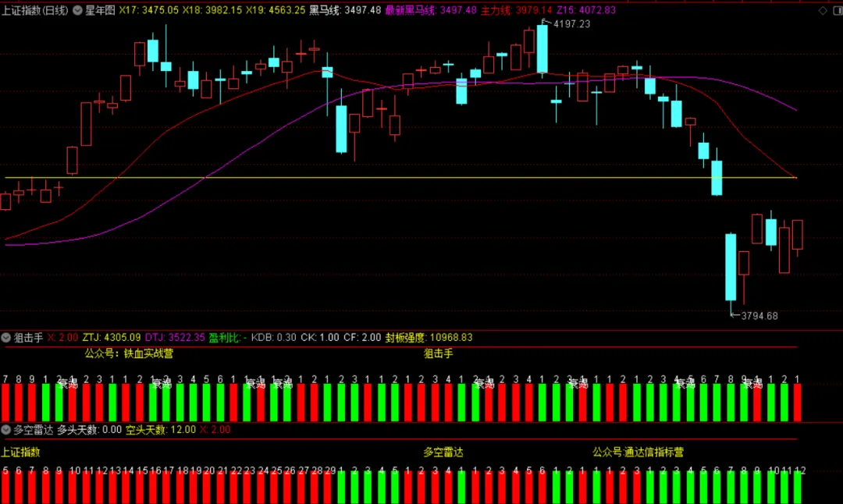Viewport: 843px width, 504px height.
Task: Expand the 狙击手 indicator panel menu arrow
Action: (6, 338)
